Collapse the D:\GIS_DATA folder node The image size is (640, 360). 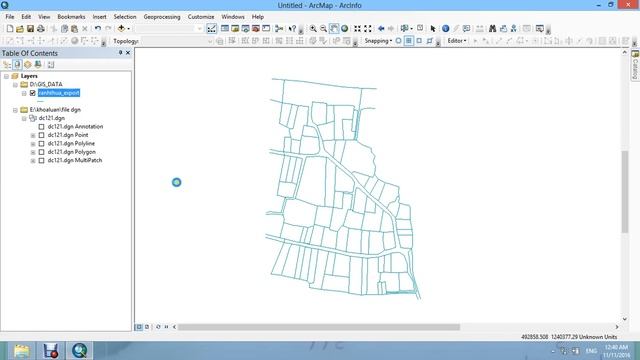[x=15, y=85]
